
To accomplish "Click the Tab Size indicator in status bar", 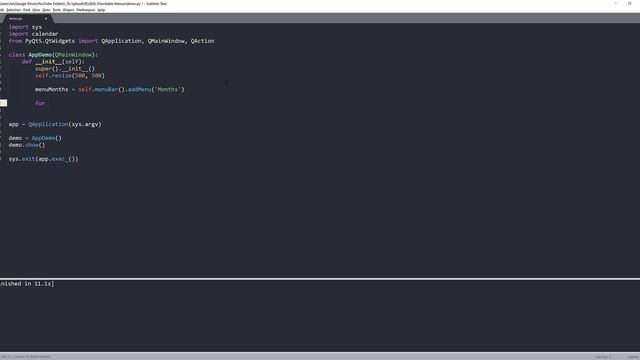I will coord(603,357).
